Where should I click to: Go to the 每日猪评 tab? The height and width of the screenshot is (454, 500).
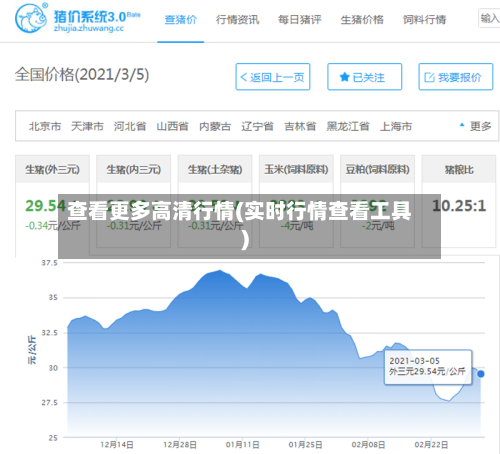coord(300,20)
